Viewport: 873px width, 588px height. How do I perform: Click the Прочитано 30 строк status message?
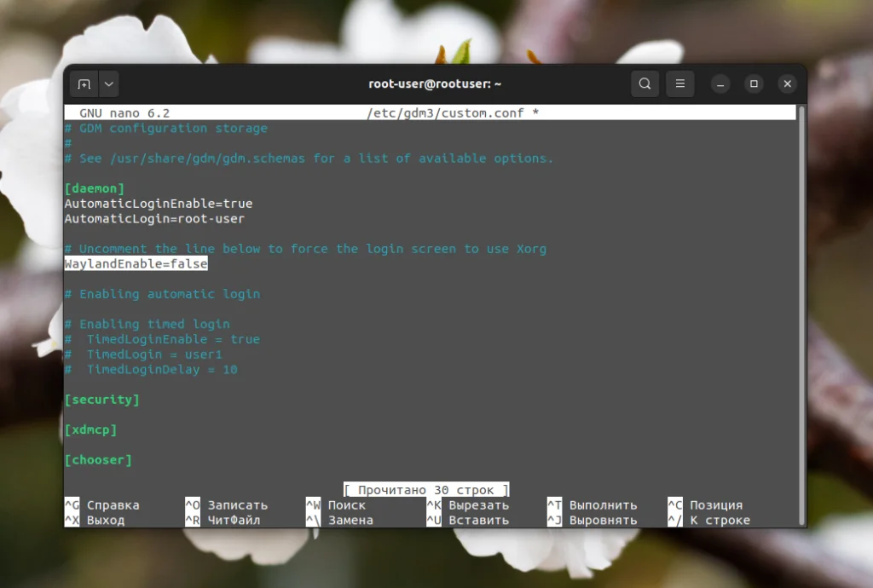[x=425, y=489]
